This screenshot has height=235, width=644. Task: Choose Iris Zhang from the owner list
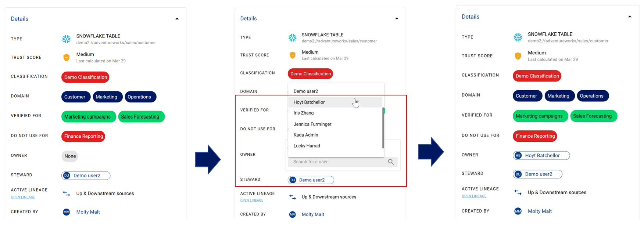tap(304, 113)
